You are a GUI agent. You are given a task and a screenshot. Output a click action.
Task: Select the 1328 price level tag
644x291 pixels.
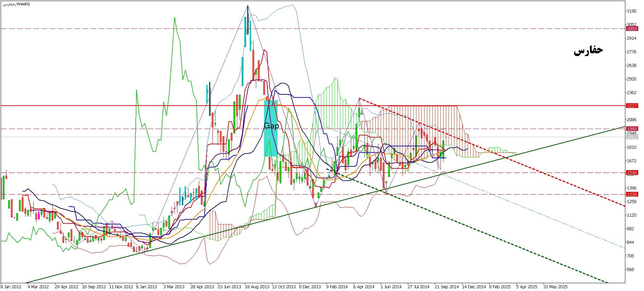(632, 195)
